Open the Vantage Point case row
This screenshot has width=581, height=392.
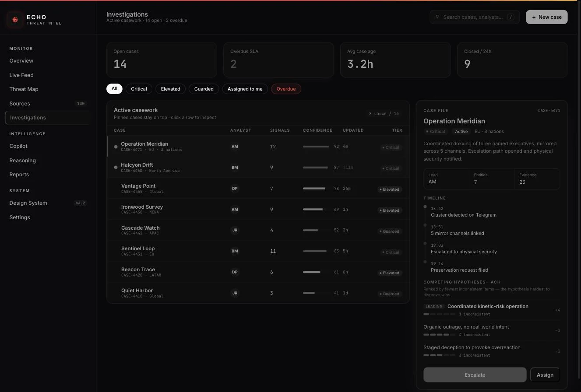pos(258,189)
